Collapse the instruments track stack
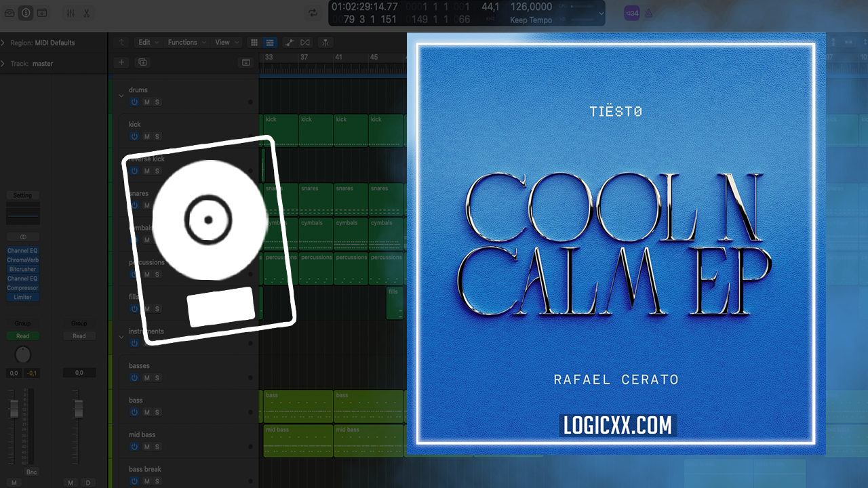Screen dimensions: 868x488 [x=121, y=337]
